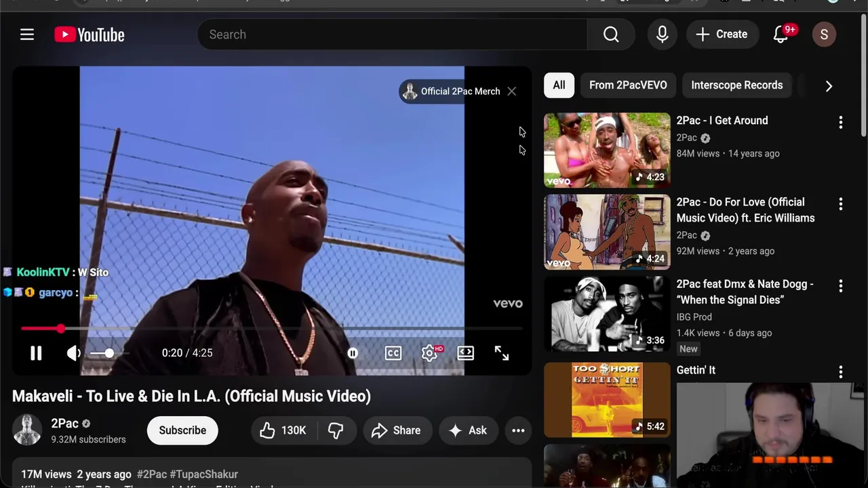
Task: Open the Create menu
Action: point(722,35)
